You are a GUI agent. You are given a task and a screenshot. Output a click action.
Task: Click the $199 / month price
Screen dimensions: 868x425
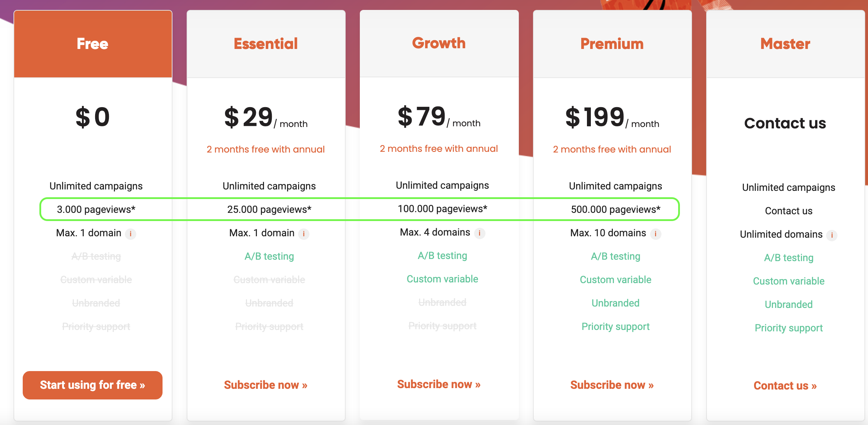[612, 117]
